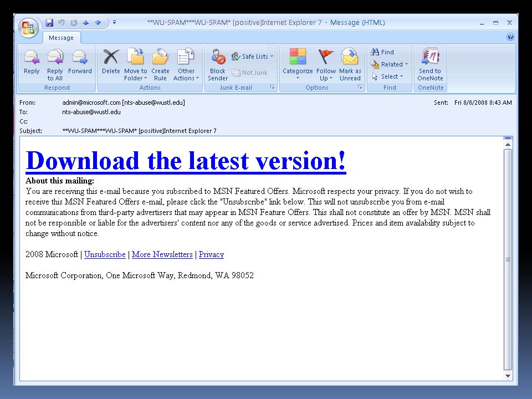Image resolution: width=532 pixels, height=399 pixels.
Task: Forward this email
Action: coord(80,62)
